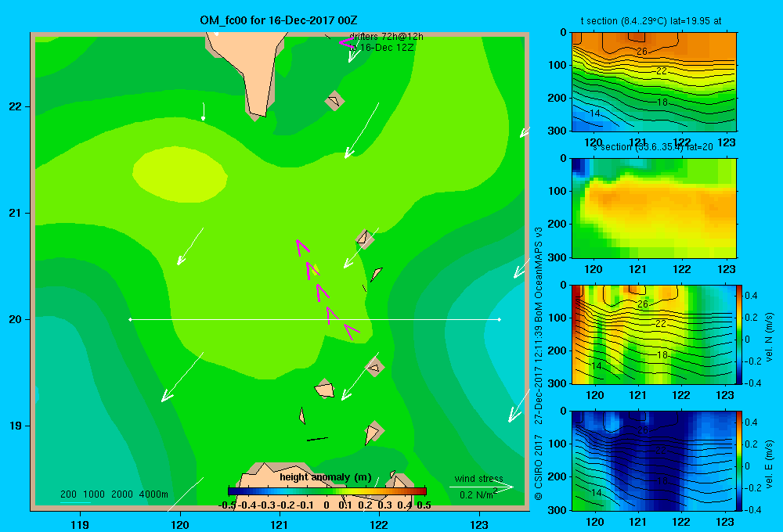
Task: Click the latitude label 20 on main map
Action: coord(16,319)
